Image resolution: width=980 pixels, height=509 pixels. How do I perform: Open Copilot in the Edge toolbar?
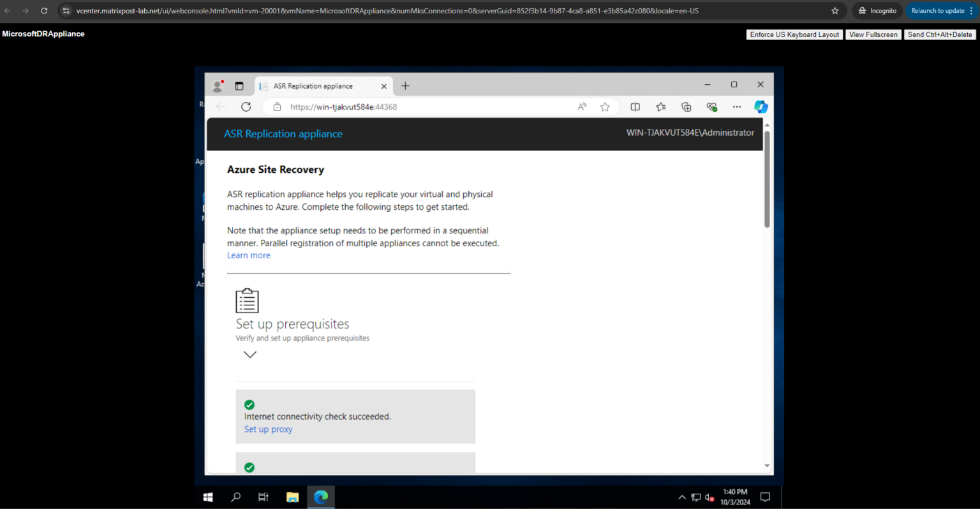point(761,107)
